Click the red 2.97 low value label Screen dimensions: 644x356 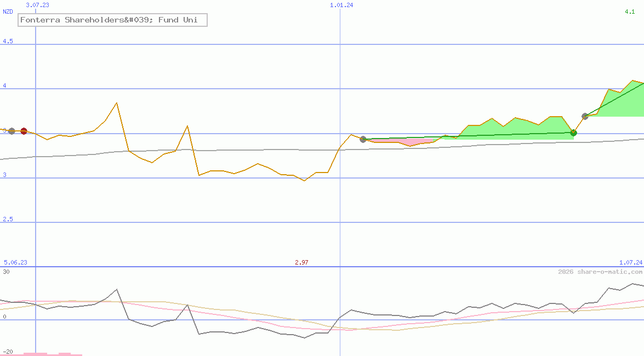[x=301, y=262]
